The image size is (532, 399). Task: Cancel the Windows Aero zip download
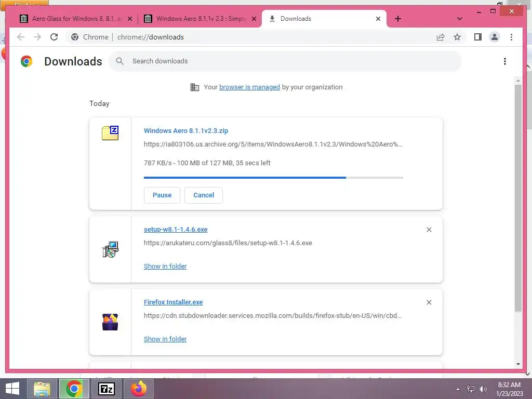pyautogui.click(x=204, y=195)
